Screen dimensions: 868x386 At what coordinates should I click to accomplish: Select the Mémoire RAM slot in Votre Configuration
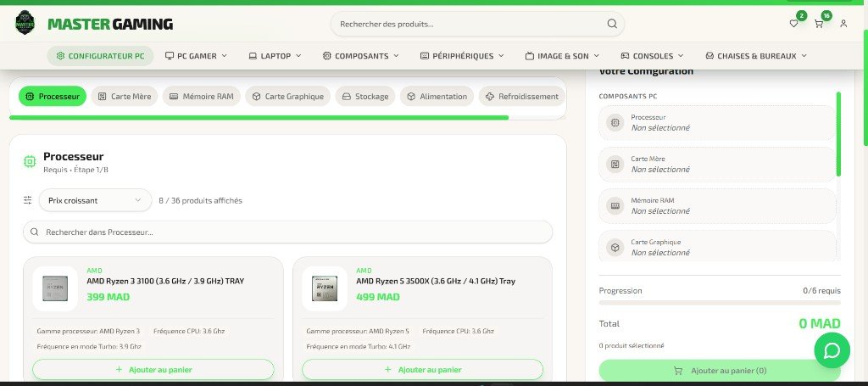(717, 205)
